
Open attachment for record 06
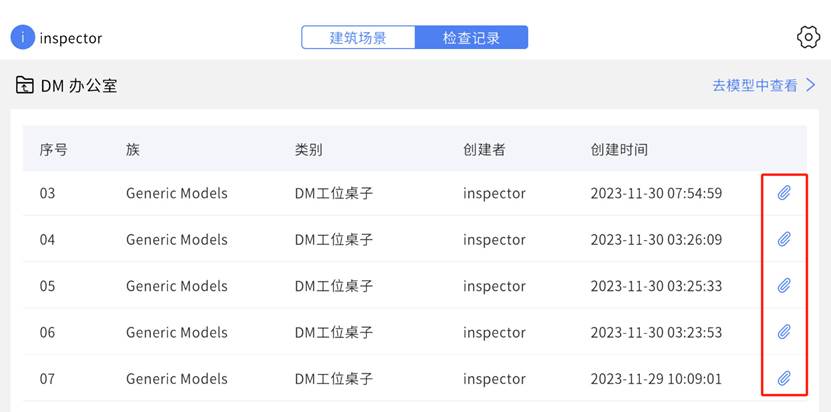[784, 332]
